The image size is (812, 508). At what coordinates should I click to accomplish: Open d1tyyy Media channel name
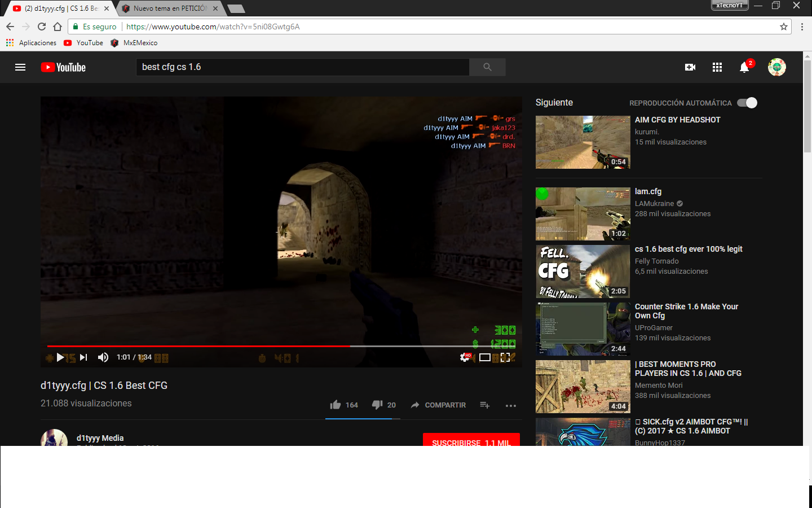(x=100, y=438)
